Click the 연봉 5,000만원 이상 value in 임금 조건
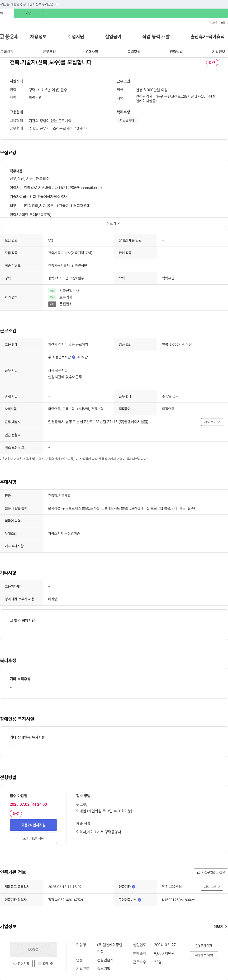228x980 pixels. (x=177, y=344)
